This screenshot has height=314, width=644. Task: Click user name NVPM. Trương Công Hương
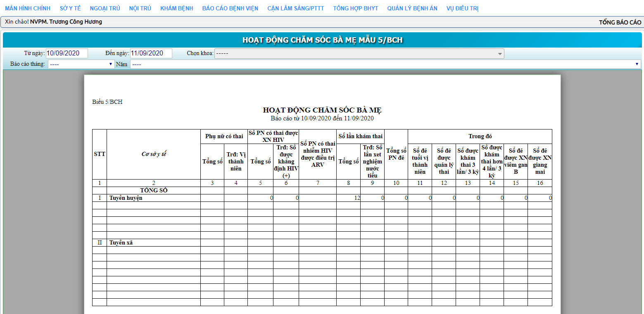[x=66, y=22]
